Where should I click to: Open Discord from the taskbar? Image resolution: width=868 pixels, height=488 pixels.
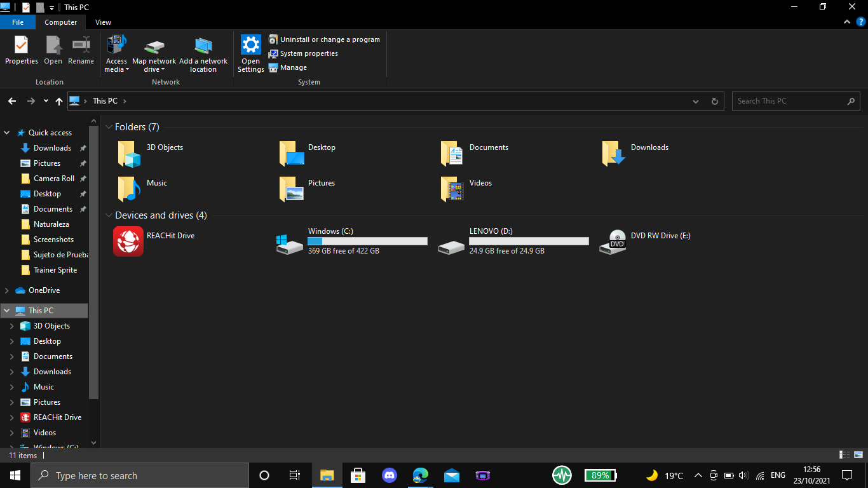pos(390,475)
